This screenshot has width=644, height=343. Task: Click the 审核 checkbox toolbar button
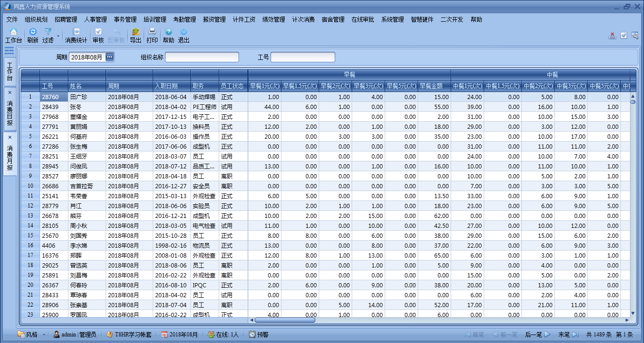[x=98, y=32]
